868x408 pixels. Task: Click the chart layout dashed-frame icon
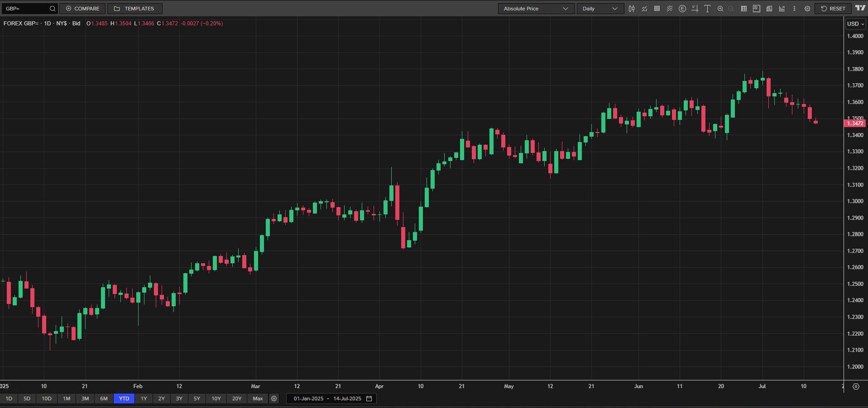(757, 9)
